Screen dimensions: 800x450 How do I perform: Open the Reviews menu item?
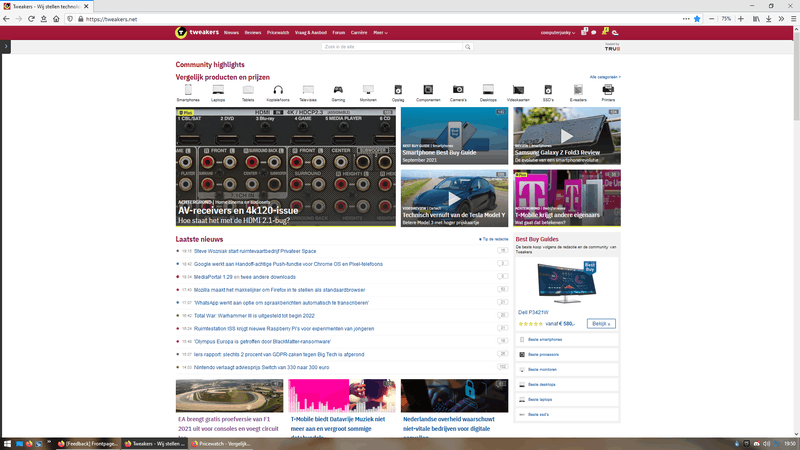coord(253,33)
